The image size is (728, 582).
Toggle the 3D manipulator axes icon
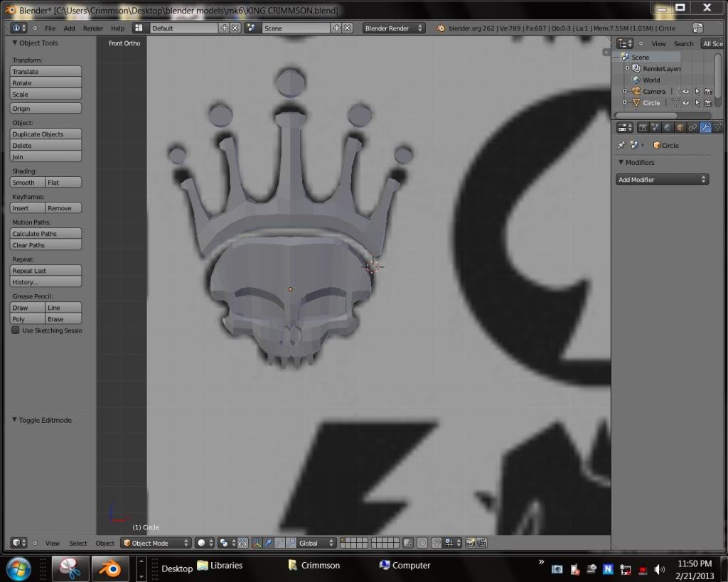pyautogui.click(x=257, y=542)
